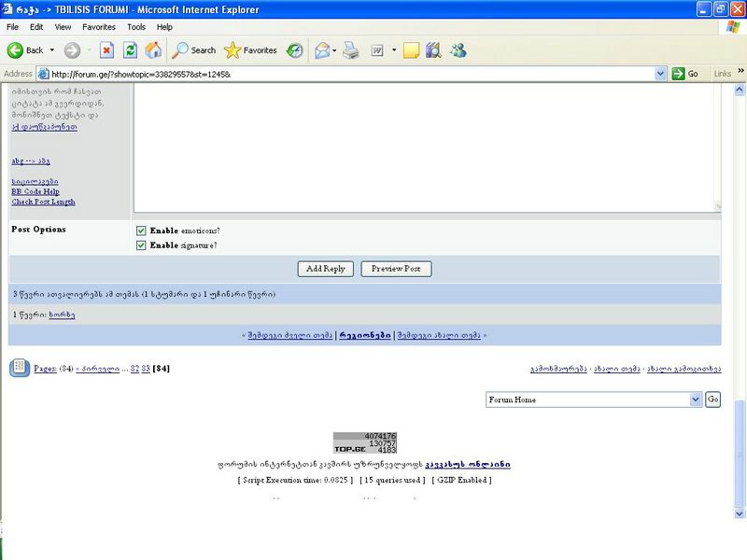
Task: Open the Edit menu
Action: pos(36,27)
